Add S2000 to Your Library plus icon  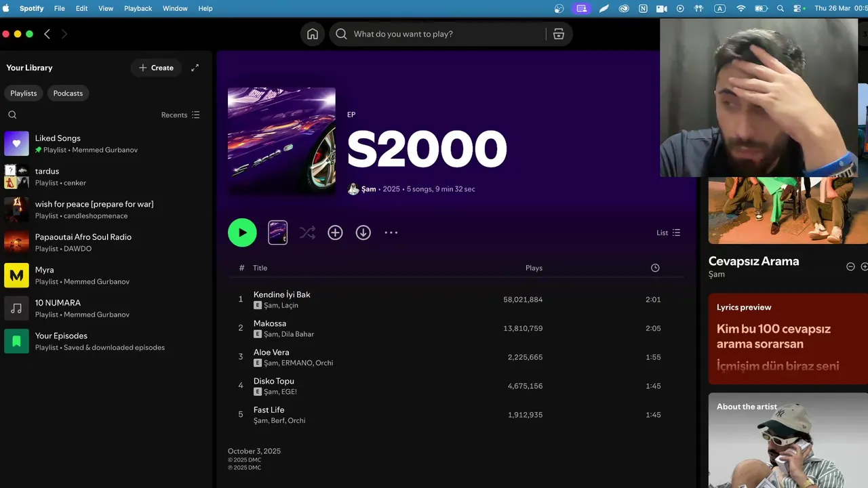coord(335,232)
